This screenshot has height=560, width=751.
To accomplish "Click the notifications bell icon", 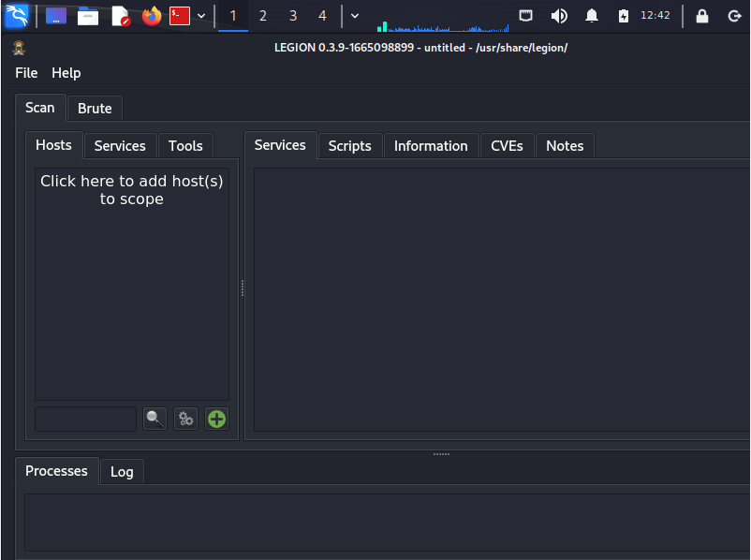I will click(x=592, y=16).
